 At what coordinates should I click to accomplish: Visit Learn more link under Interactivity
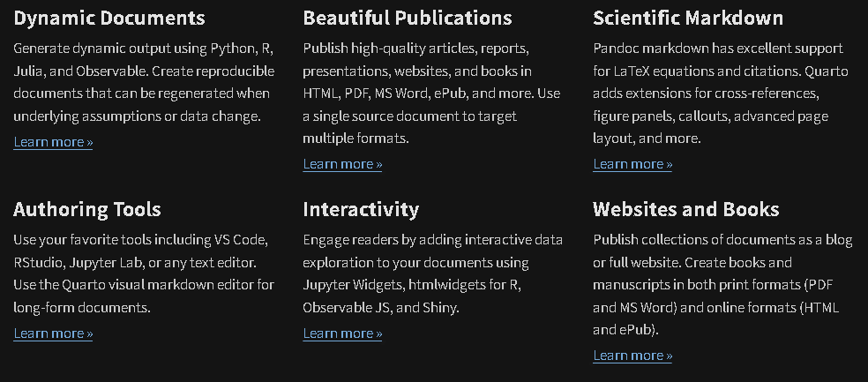tap(342, 333)
